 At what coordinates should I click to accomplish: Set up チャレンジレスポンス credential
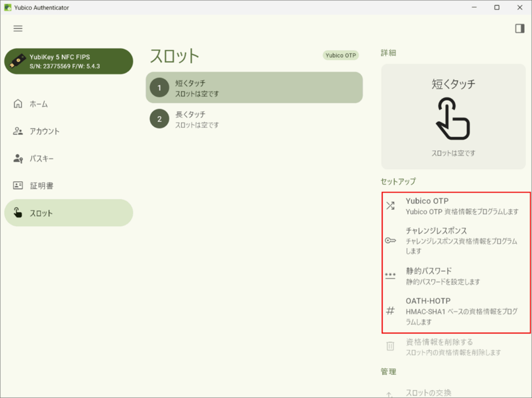[456, 241]
